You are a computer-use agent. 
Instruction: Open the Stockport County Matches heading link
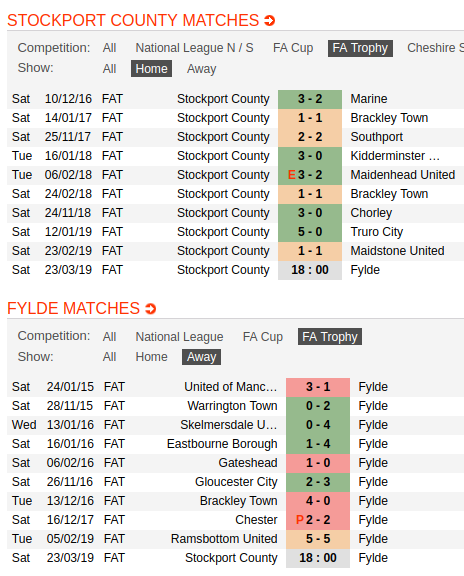[x=133, y=21]
